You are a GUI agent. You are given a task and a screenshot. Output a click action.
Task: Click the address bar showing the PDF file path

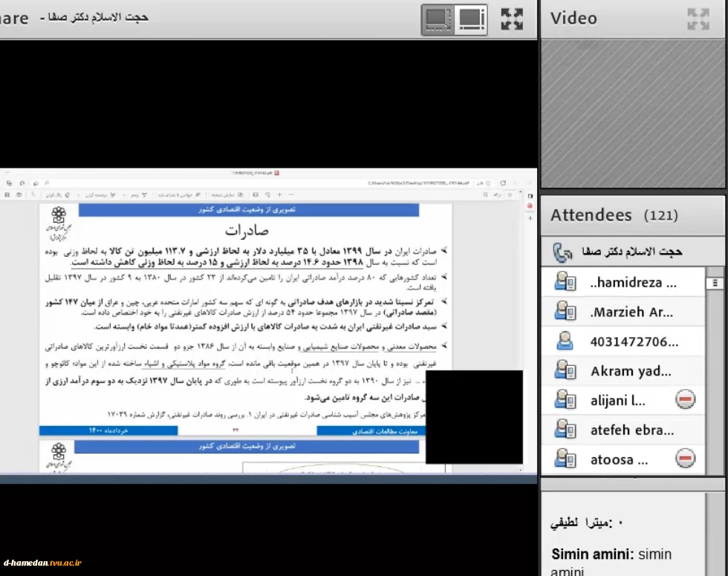pyautogui.click(x=417, y=183)
